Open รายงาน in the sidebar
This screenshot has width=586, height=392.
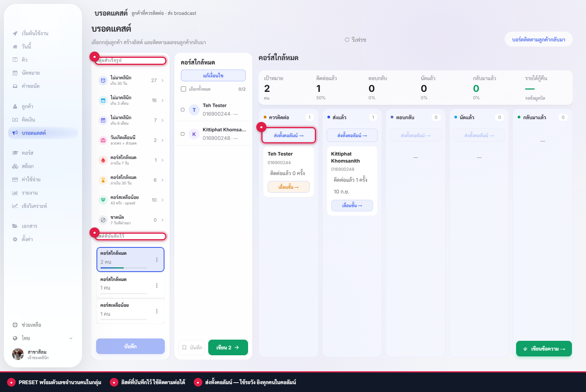click(x=43, y=193)
